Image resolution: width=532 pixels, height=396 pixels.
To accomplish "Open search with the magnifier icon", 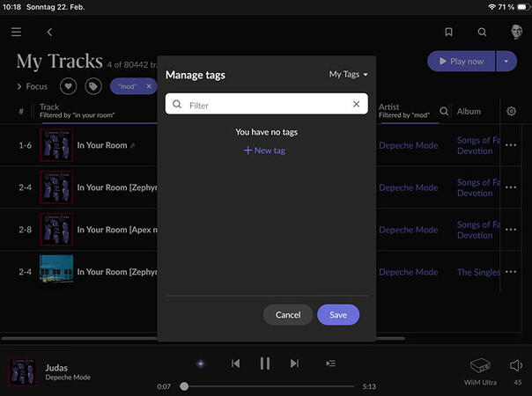I will [482, 32].
